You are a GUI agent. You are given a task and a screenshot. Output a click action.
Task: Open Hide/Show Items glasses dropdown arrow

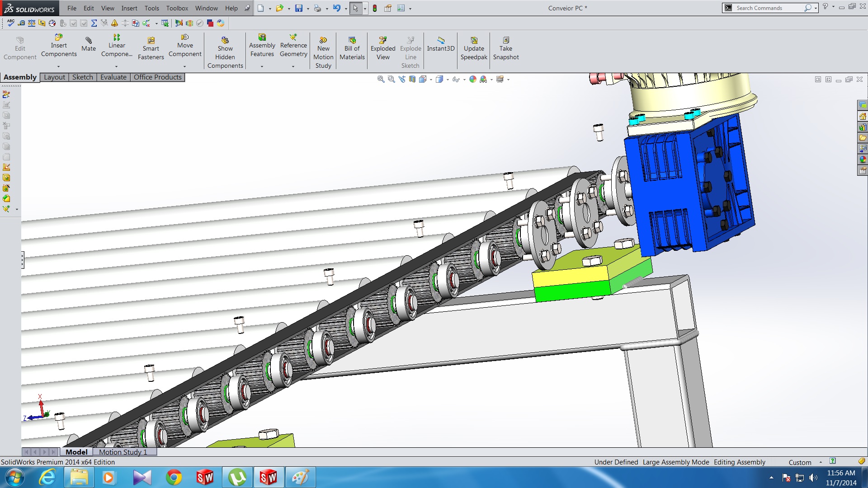pyautogui.click(x=464, y=80)
